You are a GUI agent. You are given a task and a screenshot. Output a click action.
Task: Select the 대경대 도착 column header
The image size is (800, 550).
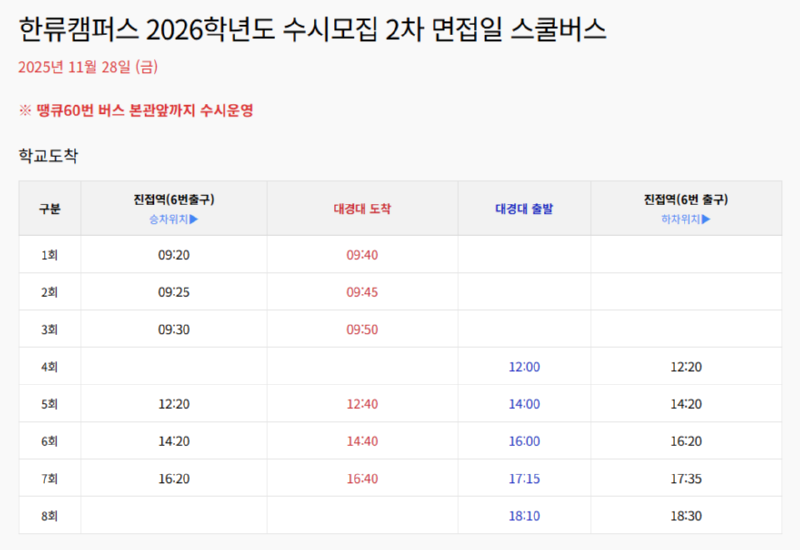click(362, 209)
